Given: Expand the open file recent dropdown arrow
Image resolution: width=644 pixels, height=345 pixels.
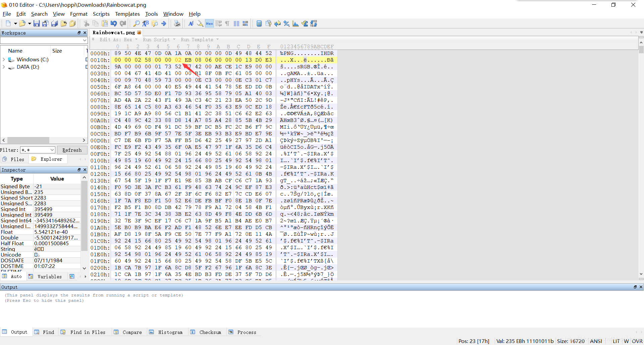Looking at the screenshot, I should (x=30, y=23).
